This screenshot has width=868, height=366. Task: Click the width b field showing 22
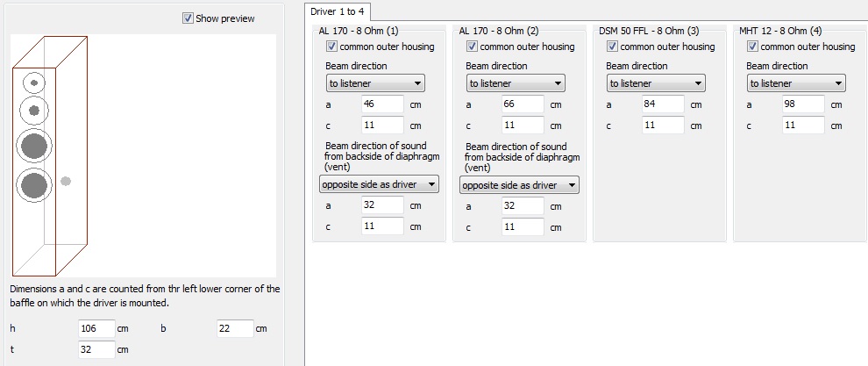point(235,328)
